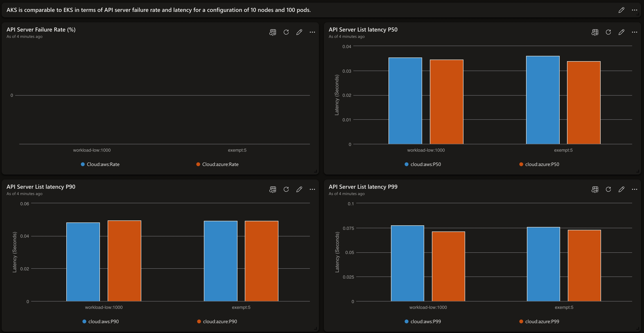
Task: Explore data of List latency P99 tile
Action: [595, 190]
